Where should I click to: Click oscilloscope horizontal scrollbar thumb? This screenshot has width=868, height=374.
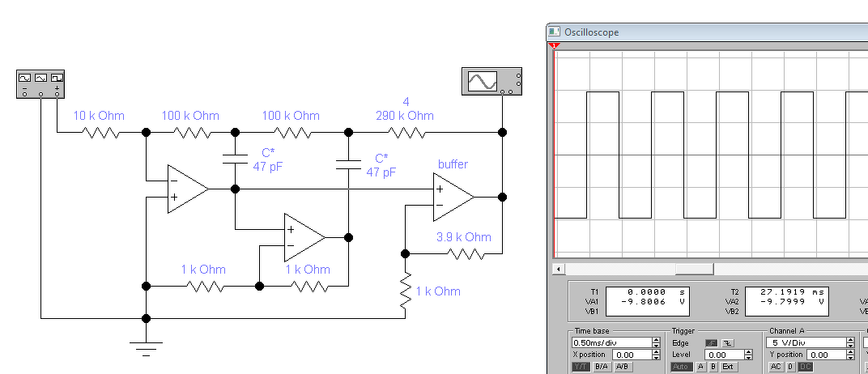pos(694,269)
